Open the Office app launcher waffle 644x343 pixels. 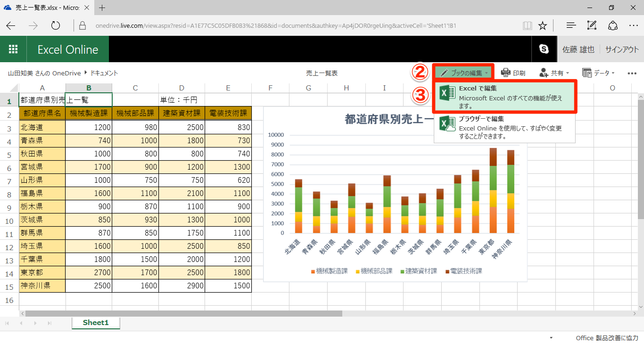pyautogui.click(x=13, y=49)
